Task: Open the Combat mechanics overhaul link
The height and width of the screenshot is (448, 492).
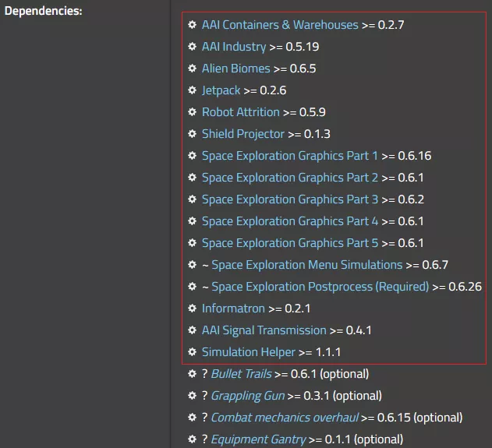Action: coord(285,418)
